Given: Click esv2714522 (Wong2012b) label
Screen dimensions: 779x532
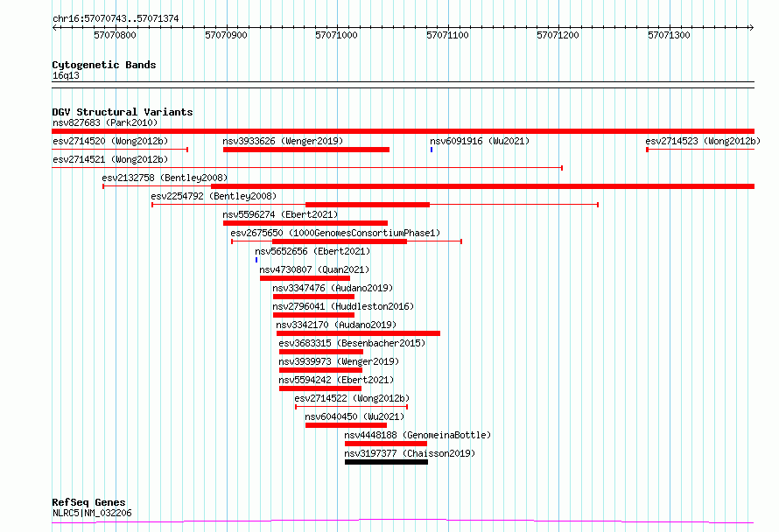Looking at the screenshot, I should click(352, 398).
